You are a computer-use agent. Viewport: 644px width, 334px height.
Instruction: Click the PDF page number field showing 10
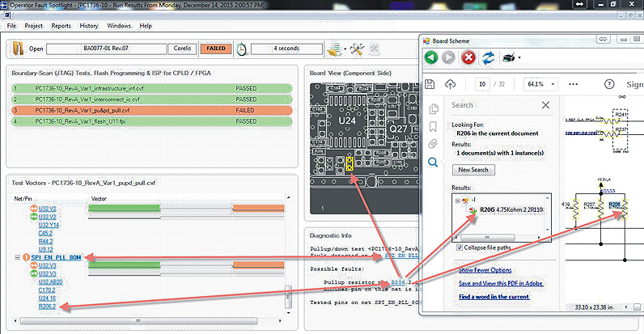tap(482, 84)
